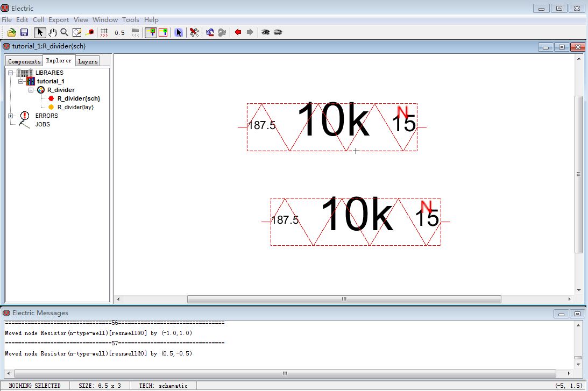The width and height of the screenshot is (588, 391).
Task: Toggle the open eye expand cells icon
Action: click(x=265, y=32)
